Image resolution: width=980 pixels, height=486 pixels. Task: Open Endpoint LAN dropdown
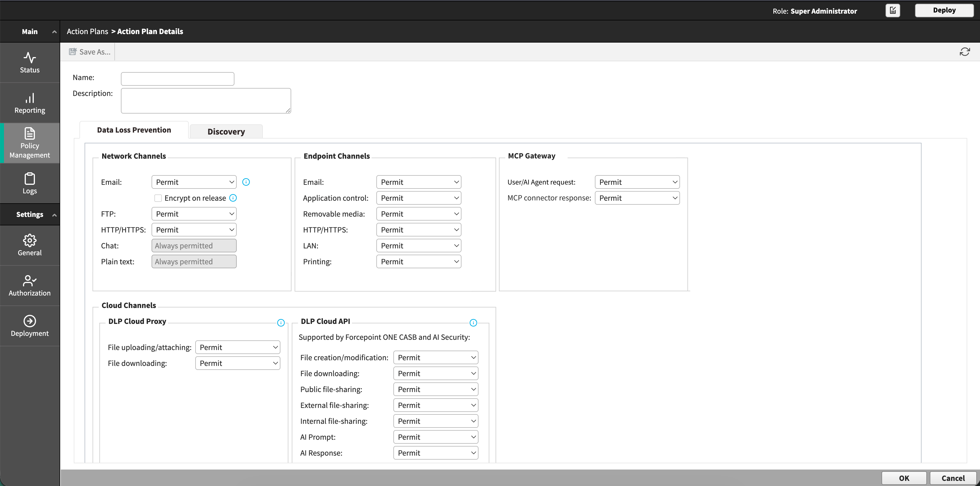419,246
